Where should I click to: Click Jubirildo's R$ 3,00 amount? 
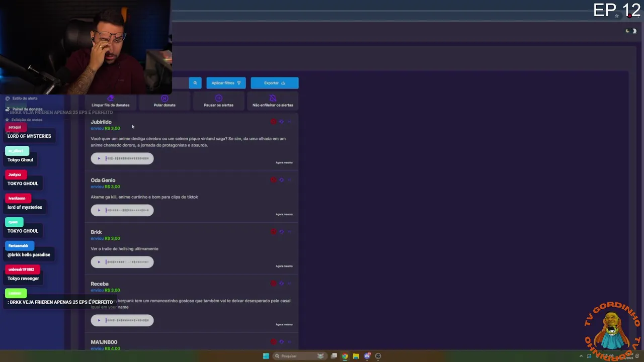(112, 128)
